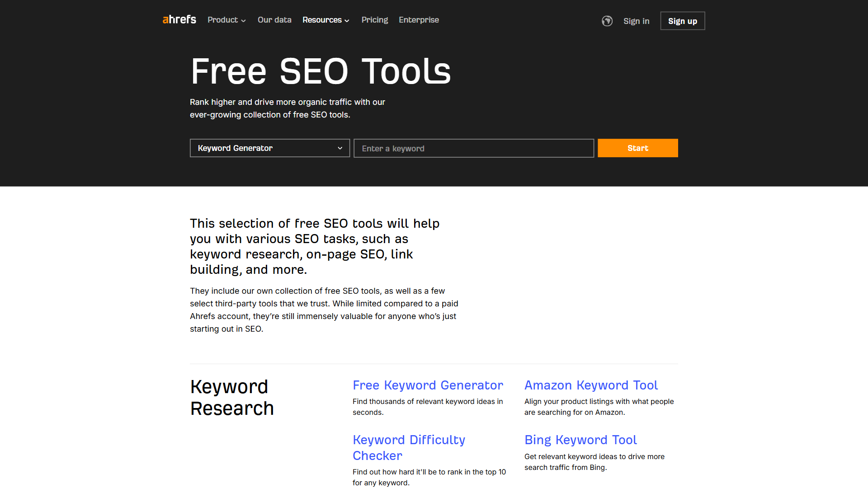Click 'Find thousands of relevant keyword ideas' text

[428, 407]
